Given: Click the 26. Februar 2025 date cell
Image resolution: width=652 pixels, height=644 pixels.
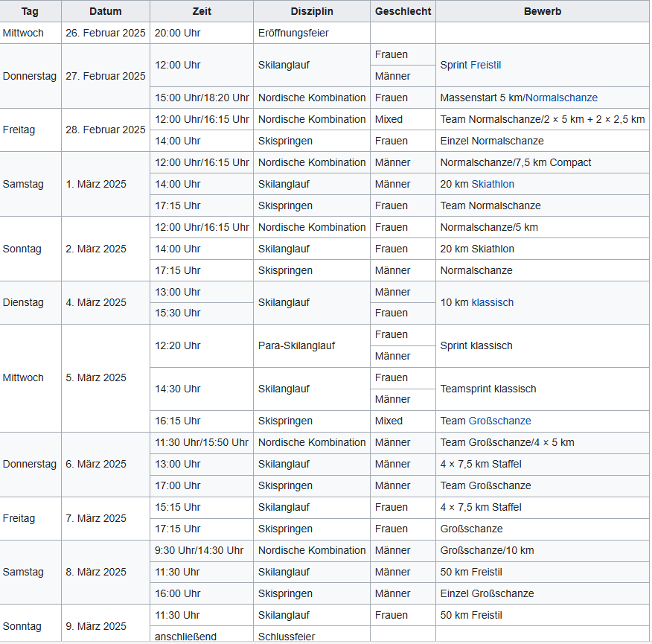Looking at the screenshot, I should pyautogui.click(x=105, y=33).
